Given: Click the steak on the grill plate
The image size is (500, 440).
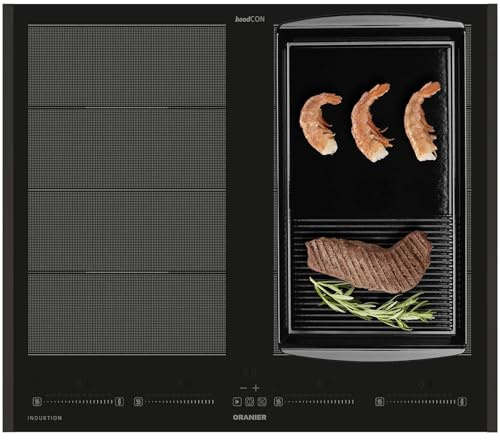Looking at the screenshot, I should (x=369, y=262).
